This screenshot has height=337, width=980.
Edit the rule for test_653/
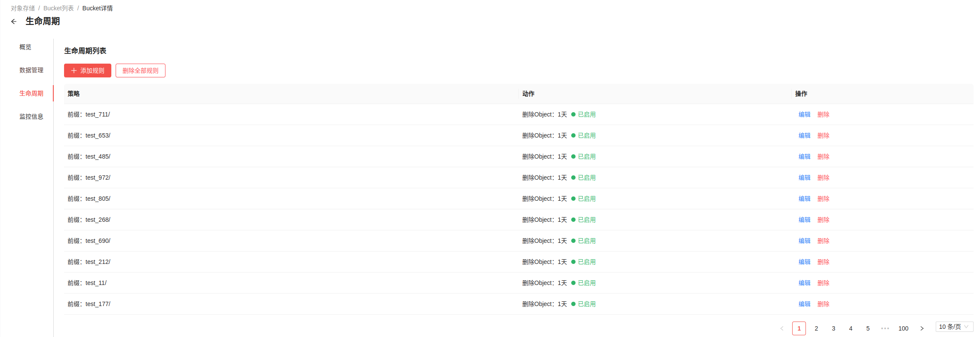(x=805, y=135)
